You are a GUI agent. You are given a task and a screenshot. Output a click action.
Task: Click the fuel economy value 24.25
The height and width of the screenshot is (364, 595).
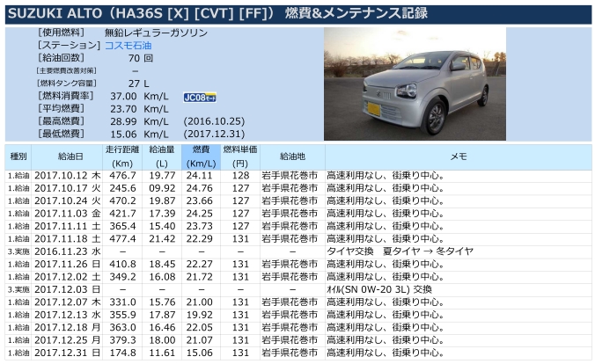coord(199,214)
